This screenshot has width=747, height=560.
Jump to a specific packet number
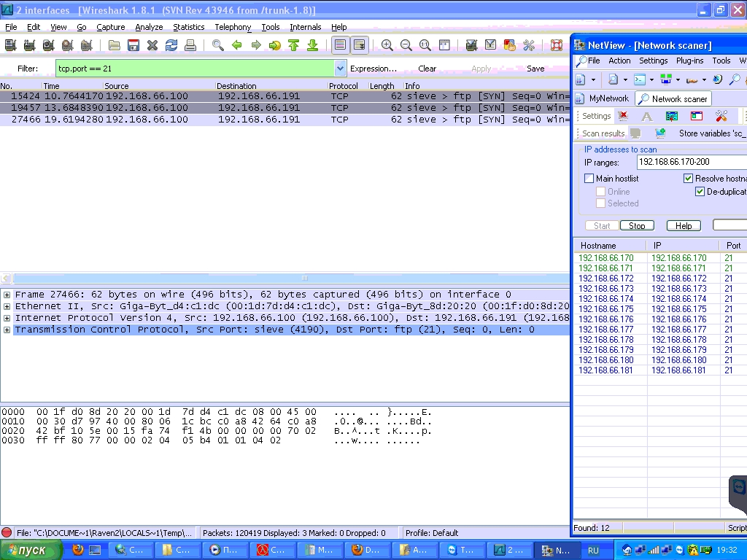point(275,45)
